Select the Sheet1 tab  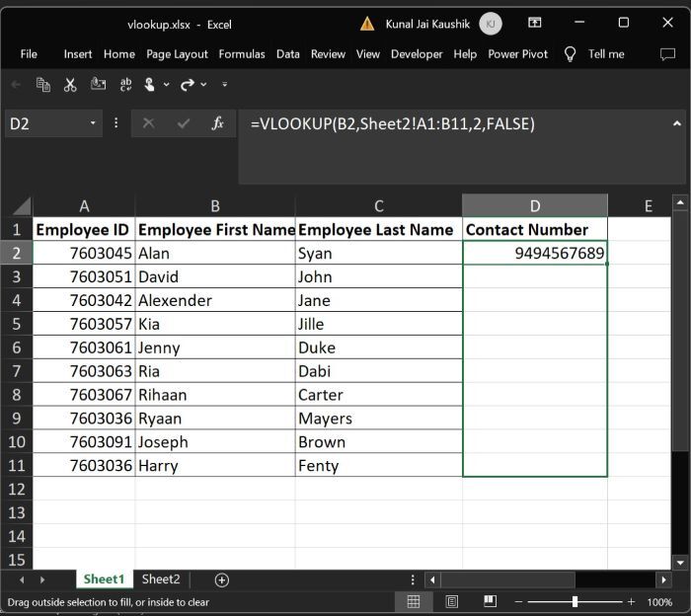tap(104, 579)
